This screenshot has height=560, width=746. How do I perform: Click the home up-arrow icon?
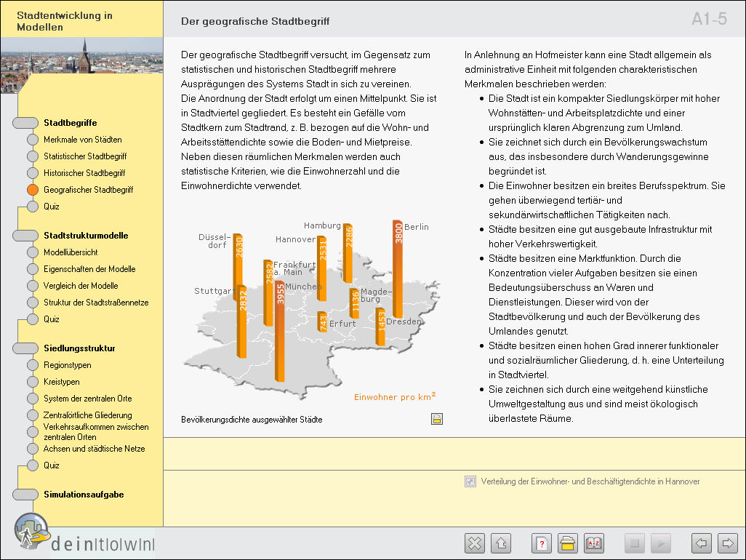501,543
